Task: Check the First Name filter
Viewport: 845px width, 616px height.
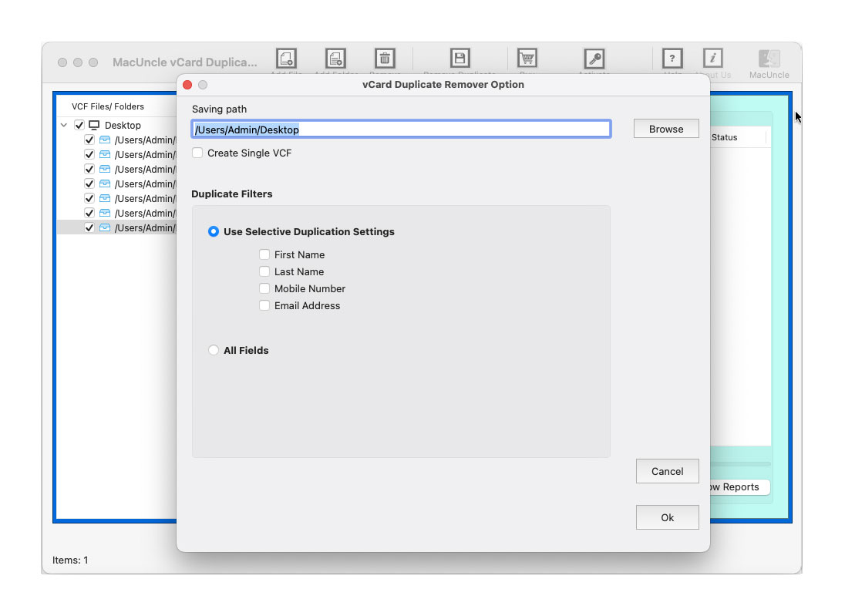Action: point(264,254)
